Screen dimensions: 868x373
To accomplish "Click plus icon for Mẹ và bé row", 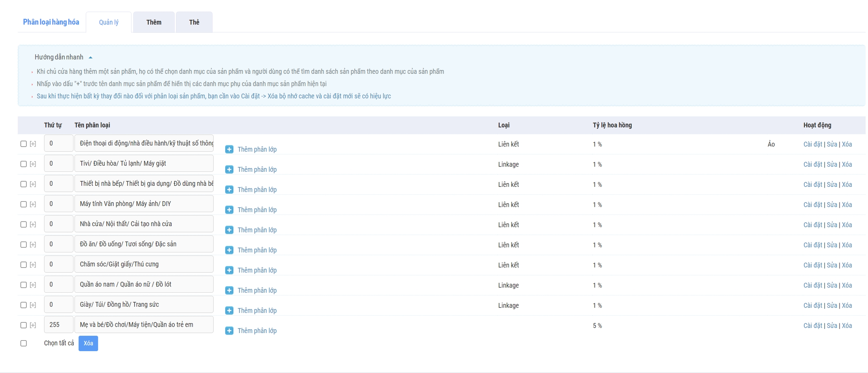I will (x=229, y=331).
